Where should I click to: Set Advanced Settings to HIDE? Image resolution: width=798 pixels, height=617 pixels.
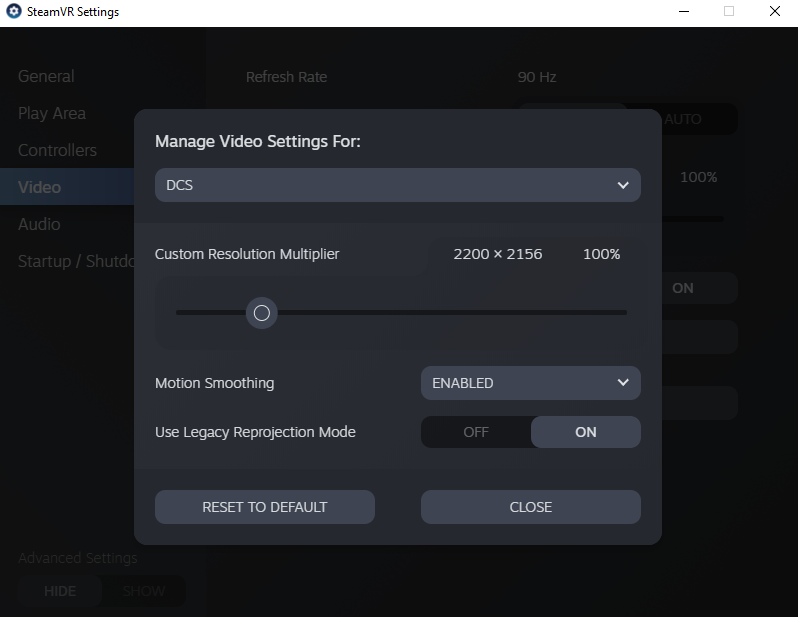click(x=60, y=591)
